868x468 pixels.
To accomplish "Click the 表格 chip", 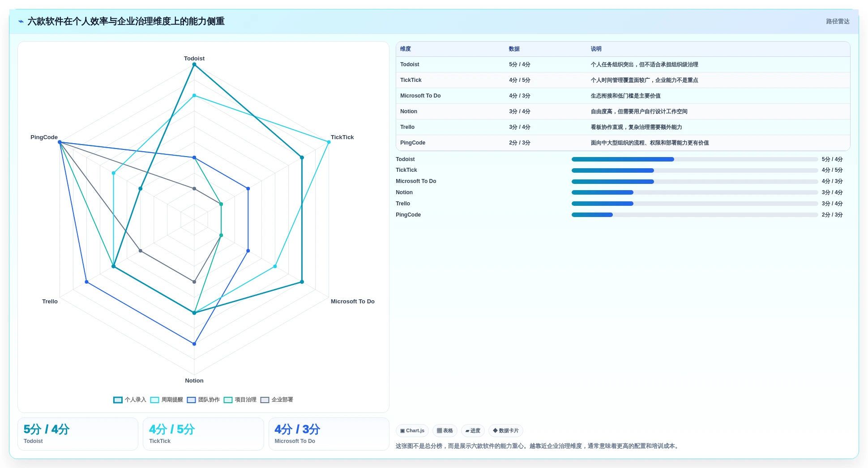I will (x=445, y=431).
